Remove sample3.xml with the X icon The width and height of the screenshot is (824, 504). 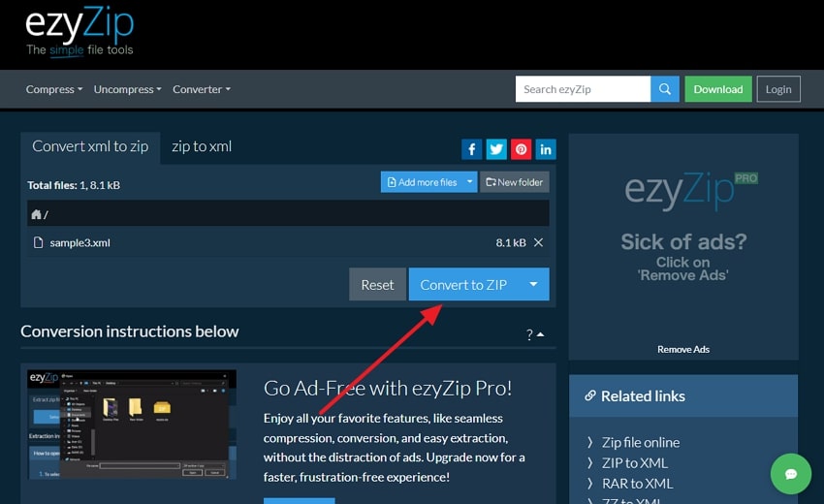point(538,242)
